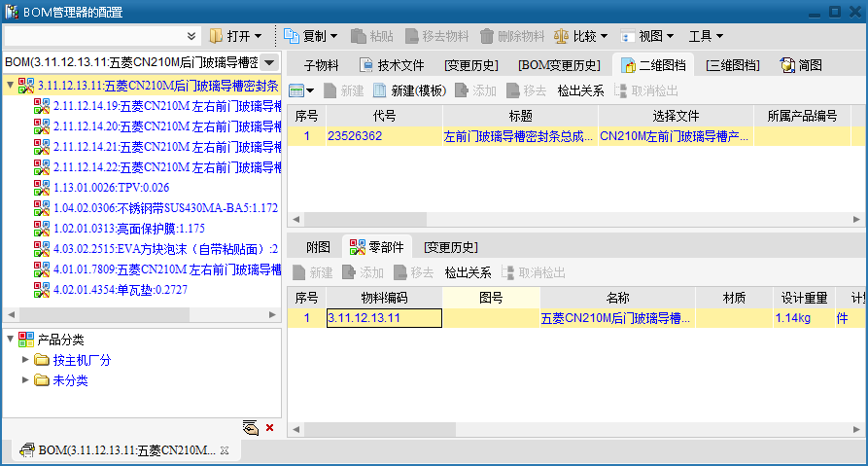Viewport: 868px width, 466px height.
Task: Select the 零部件 tab
Action: click(x=377, y=247)
